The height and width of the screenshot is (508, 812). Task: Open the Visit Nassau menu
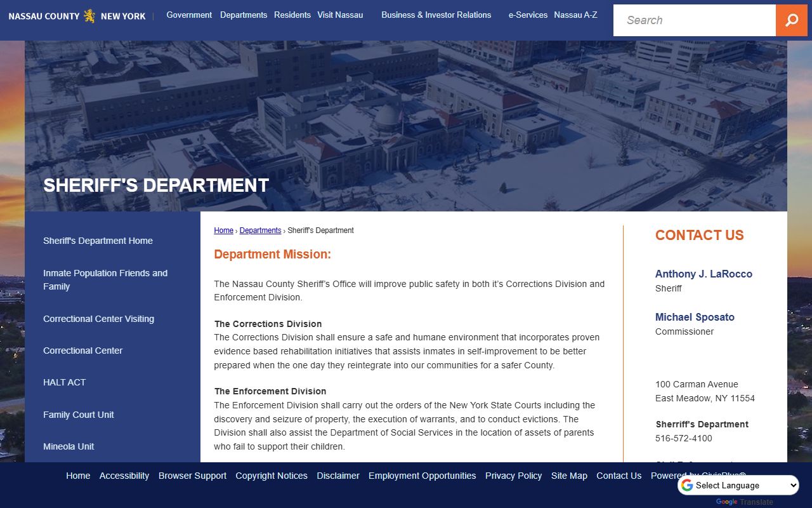coord(340,15)
